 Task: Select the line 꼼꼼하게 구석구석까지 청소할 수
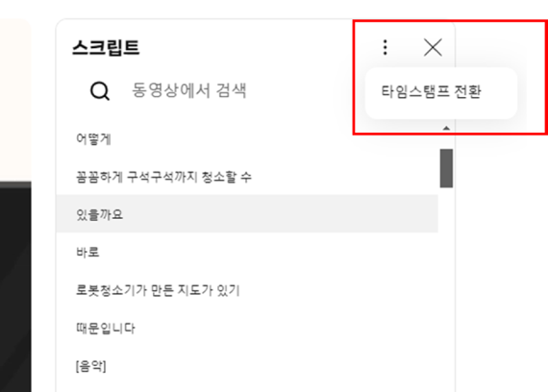click(163, 177)
